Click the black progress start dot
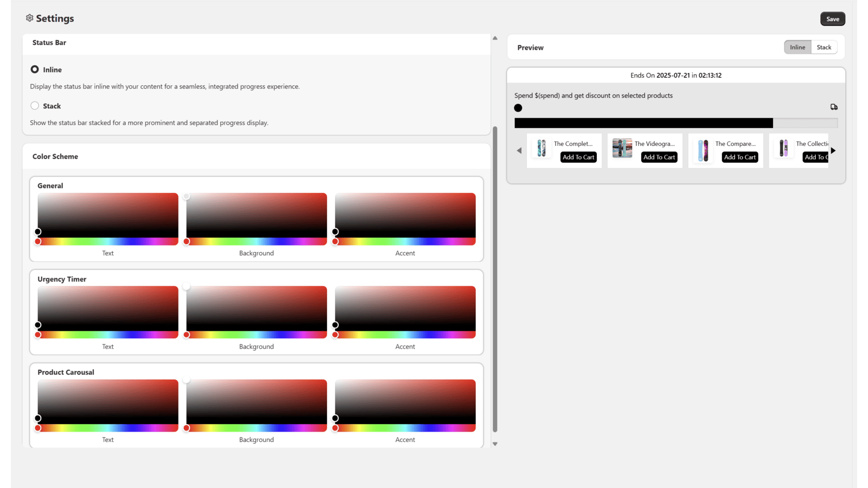Viewport: 868px width, 488px height. [518, 108]
